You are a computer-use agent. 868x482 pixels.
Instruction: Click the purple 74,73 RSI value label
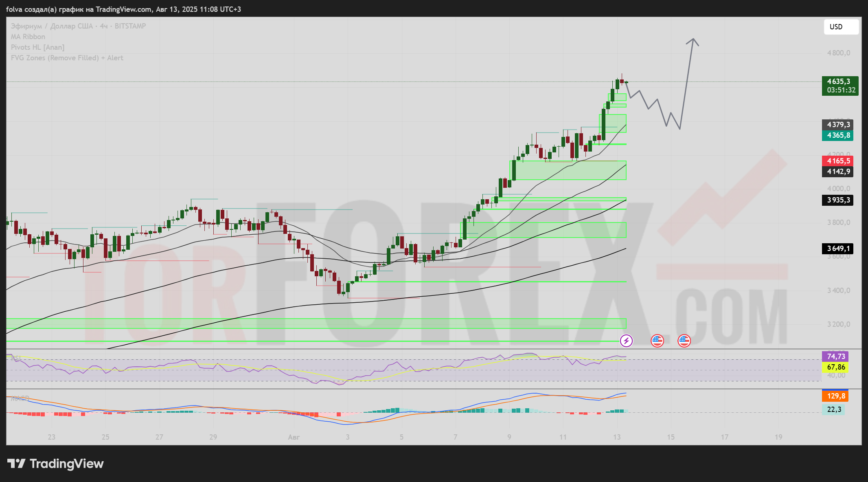835,357
